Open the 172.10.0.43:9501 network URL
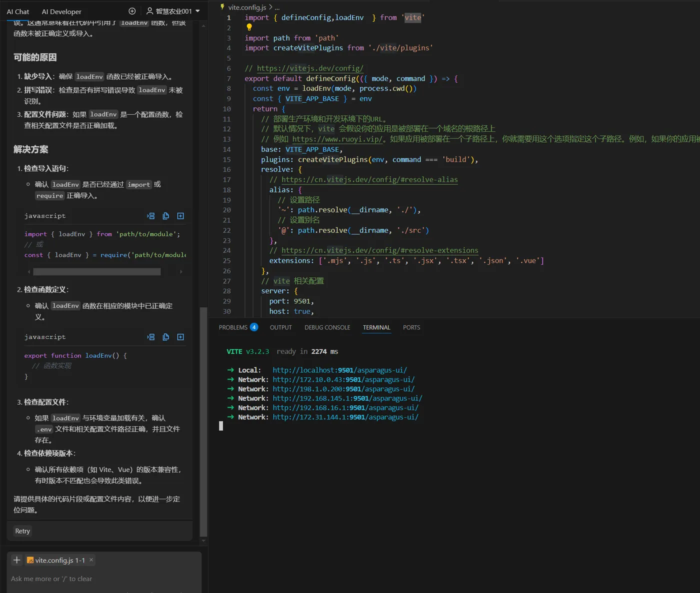This screenshot has width=700, height=593. [343, 379]
